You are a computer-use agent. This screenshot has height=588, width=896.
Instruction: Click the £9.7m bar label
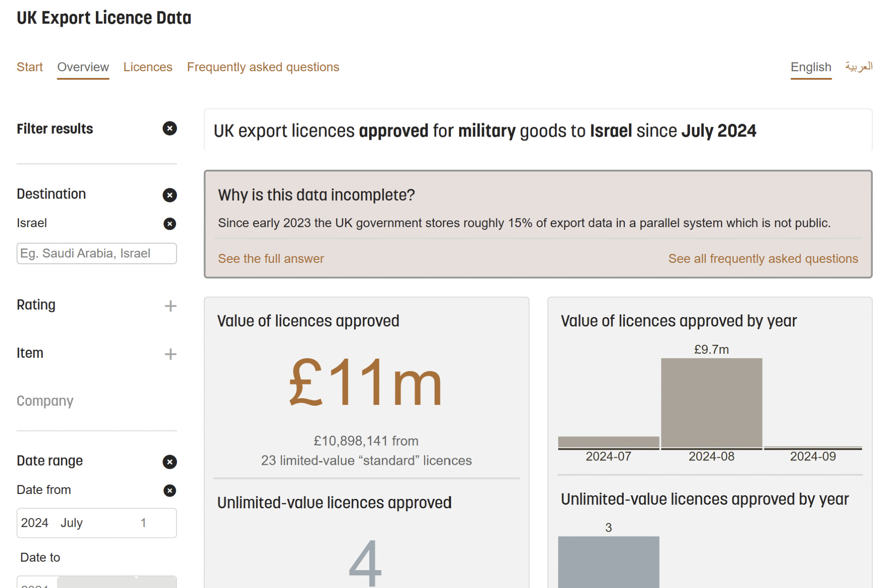[711, 349]
